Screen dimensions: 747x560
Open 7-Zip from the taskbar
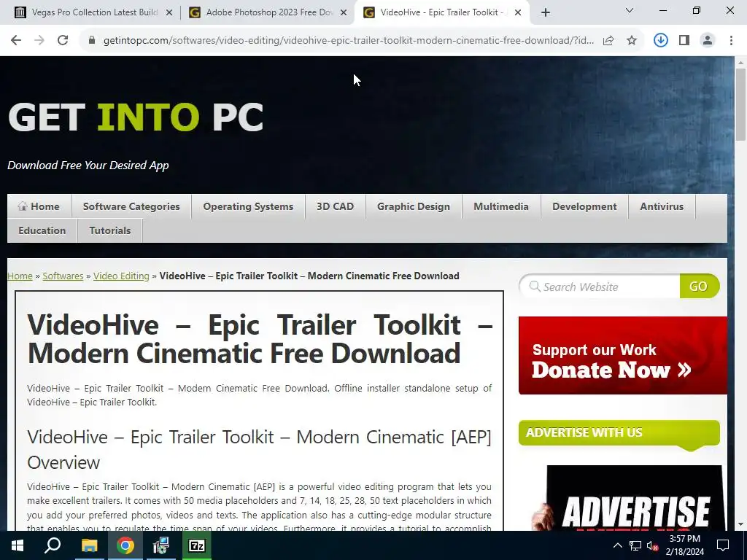pyautogui.click(x=197, y=545)
